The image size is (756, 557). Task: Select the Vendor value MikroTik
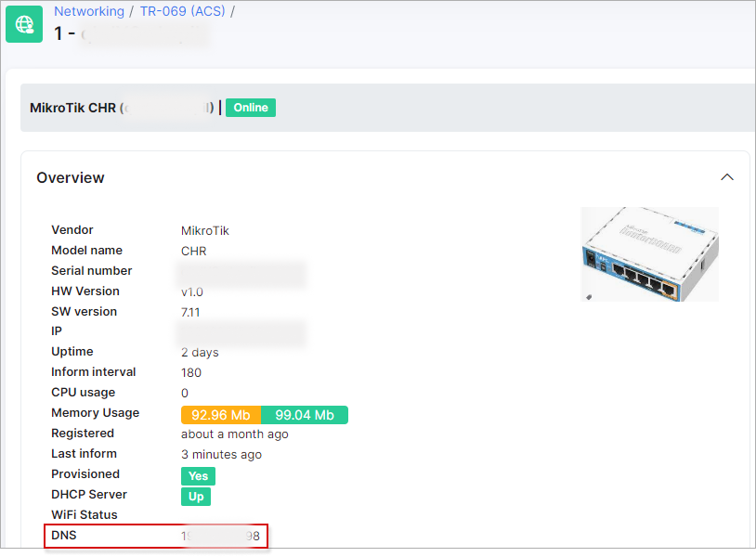[205, 231]
